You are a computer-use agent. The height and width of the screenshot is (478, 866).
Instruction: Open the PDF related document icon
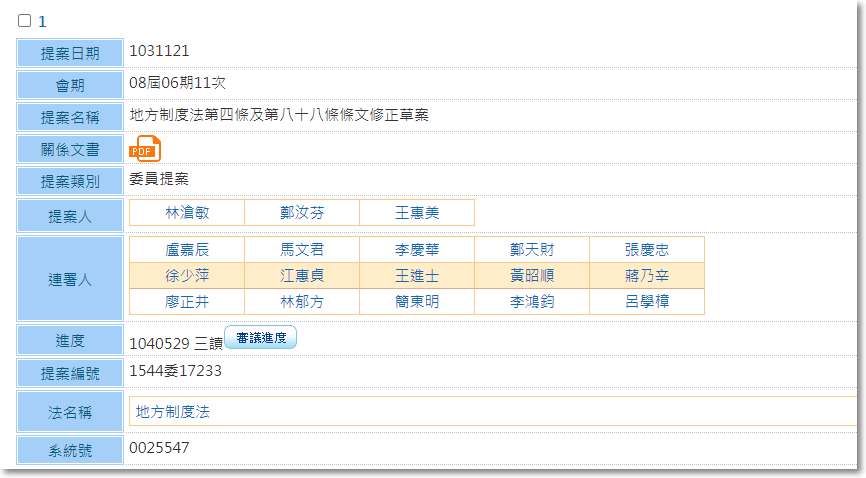[144, 150]
